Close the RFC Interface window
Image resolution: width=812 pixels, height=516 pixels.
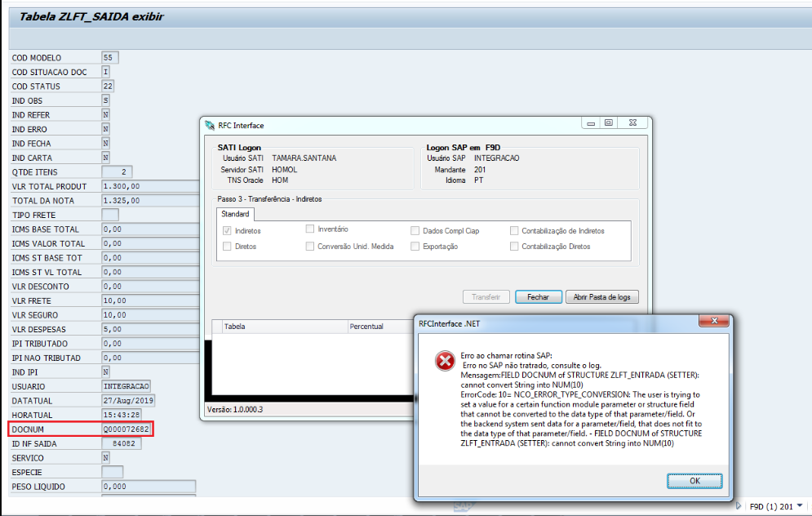point(632,123)
